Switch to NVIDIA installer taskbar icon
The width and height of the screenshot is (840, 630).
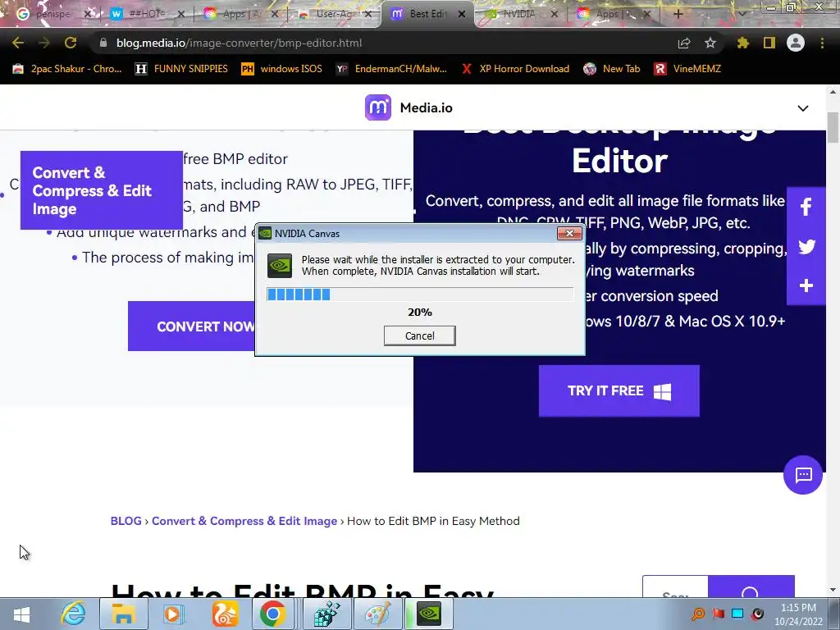click(429, 614)
